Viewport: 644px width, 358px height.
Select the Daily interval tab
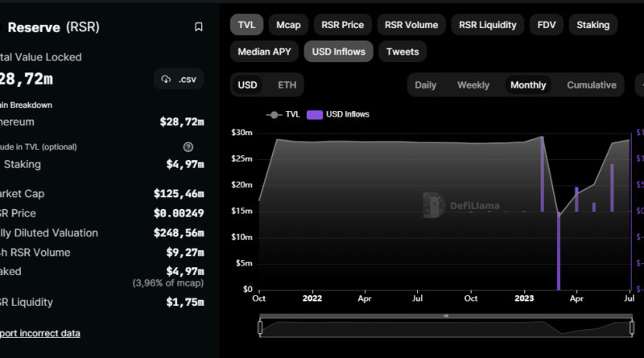[x=426, y=84]
